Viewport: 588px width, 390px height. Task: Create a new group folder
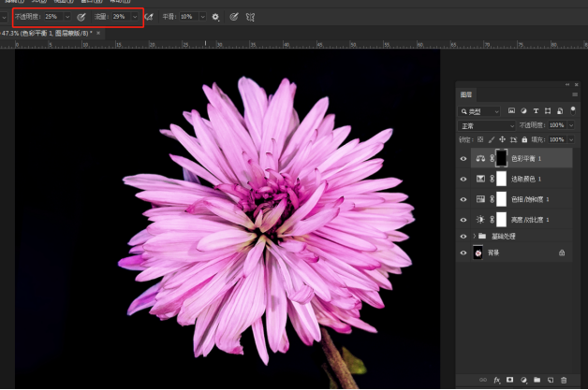tap(537, 380)
